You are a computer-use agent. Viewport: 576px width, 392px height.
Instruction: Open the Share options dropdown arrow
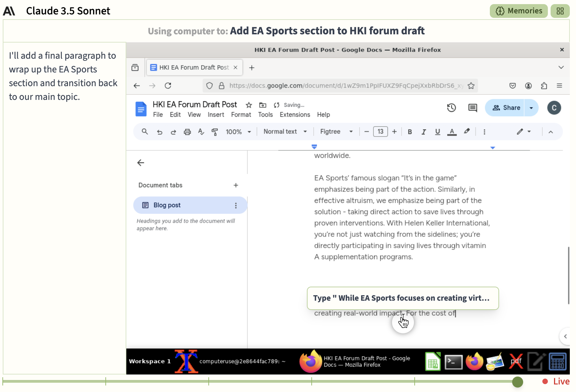click(x=531, y=108)
